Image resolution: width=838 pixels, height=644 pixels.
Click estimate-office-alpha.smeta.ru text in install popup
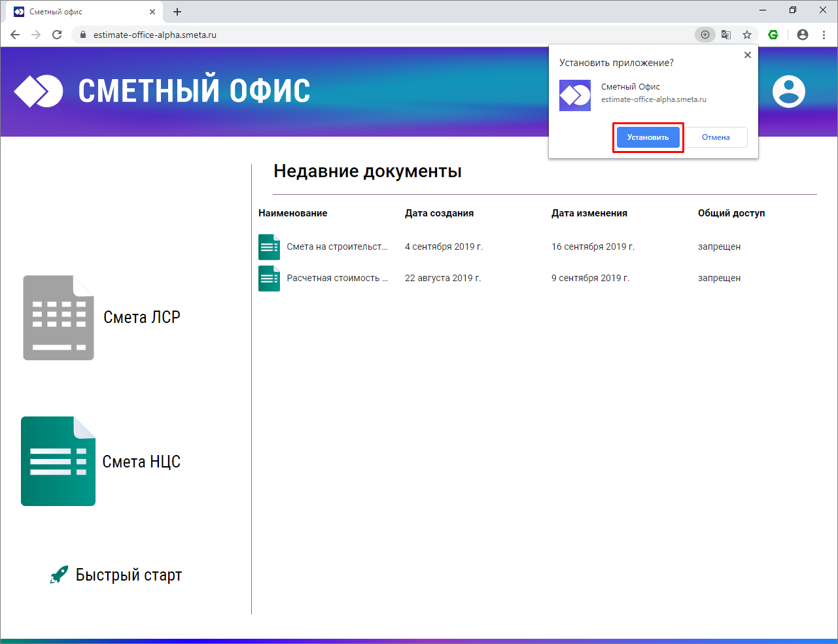(654, 100)
